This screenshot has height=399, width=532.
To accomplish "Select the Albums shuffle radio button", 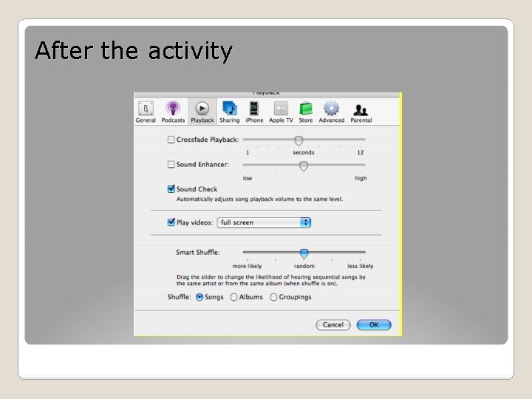I will (233, 297).
